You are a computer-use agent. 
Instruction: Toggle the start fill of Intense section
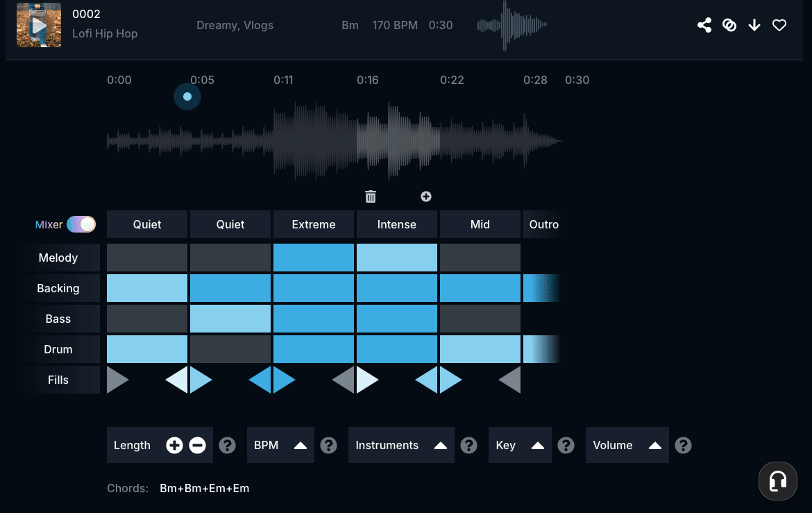click(x=367, y=380)
